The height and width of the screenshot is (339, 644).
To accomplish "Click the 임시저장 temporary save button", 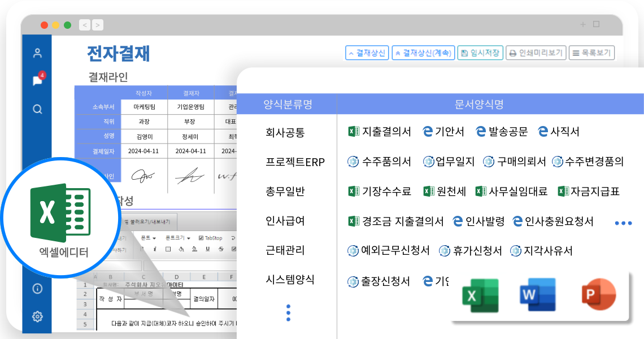I will pyautogui.click(x=480, y=53).
